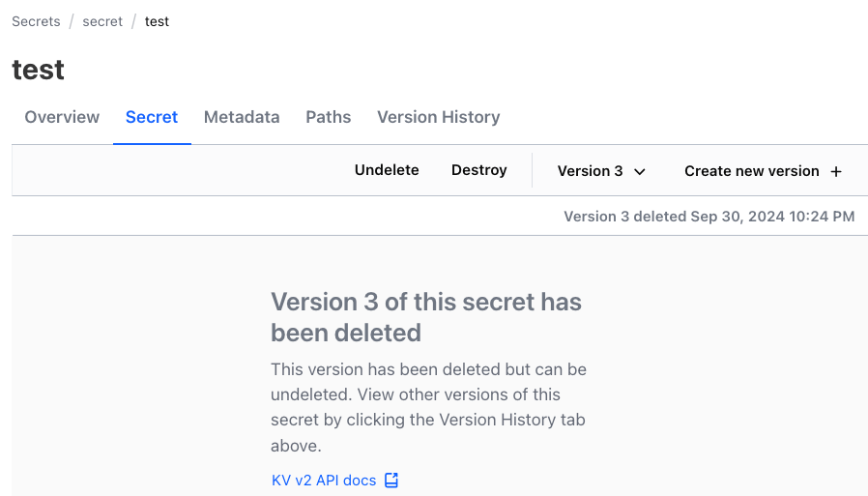The width and height of the screenshot is (868, 496).
Task: Click the paragraph explaining the version can be undeleted
Action: pyautogui.click(x=428, y=407)
